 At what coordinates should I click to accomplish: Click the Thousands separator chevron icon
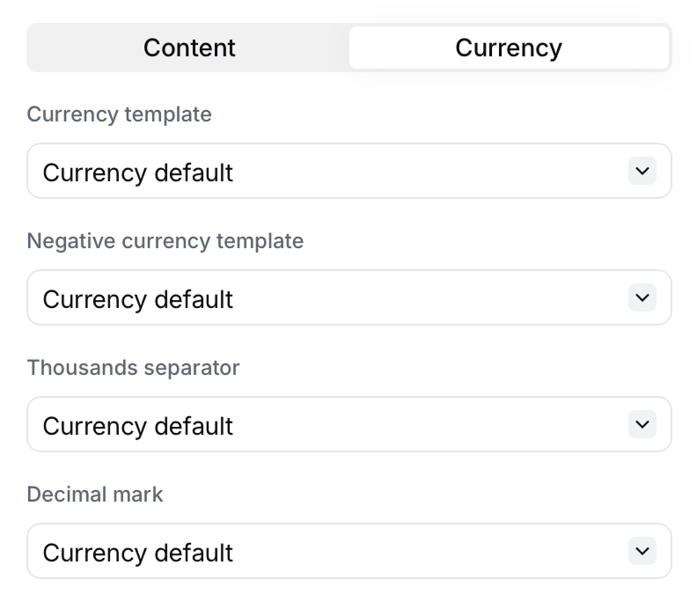[642, 424]
